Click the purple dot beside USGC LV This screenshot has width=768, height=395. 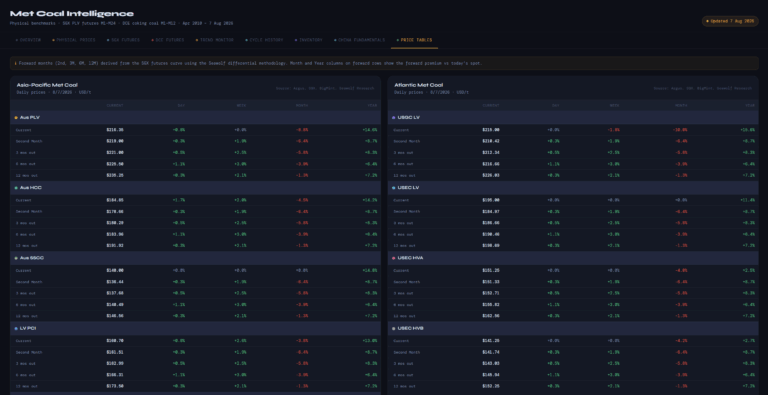tap(394, 118)
